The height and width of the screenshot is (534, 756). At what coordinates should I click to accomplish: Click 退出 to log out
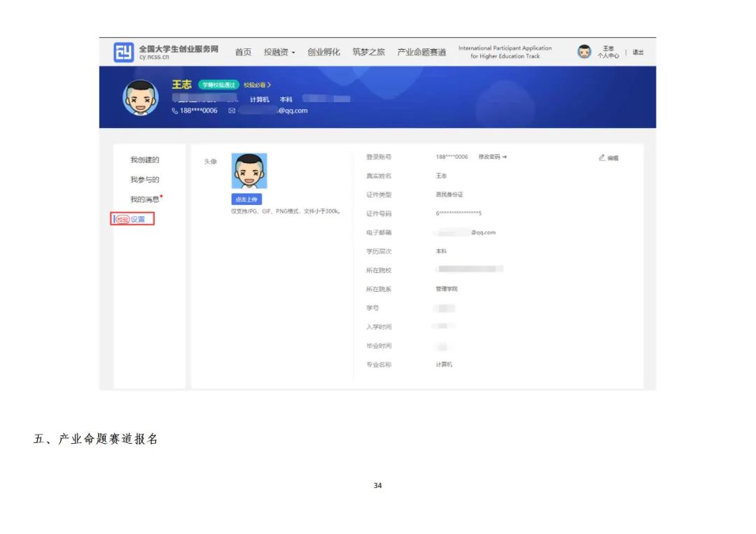coord(638,52)
